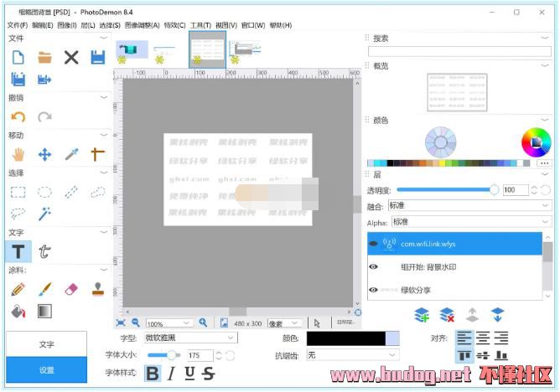Viewport: 560px width, 392px height.
Task: Open the 抗锯齿 antialiasing dropdown
Action: point(352,355)
